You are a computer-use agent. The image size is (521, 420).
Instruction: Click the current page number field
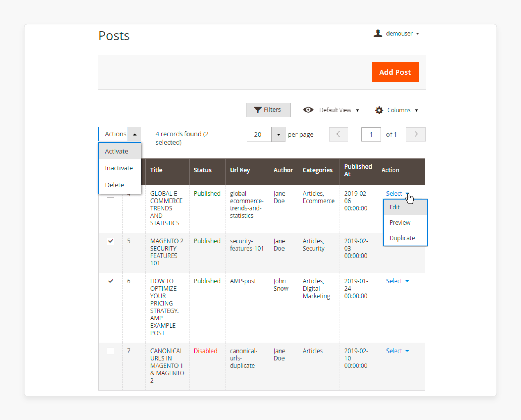tap(371, 134)
